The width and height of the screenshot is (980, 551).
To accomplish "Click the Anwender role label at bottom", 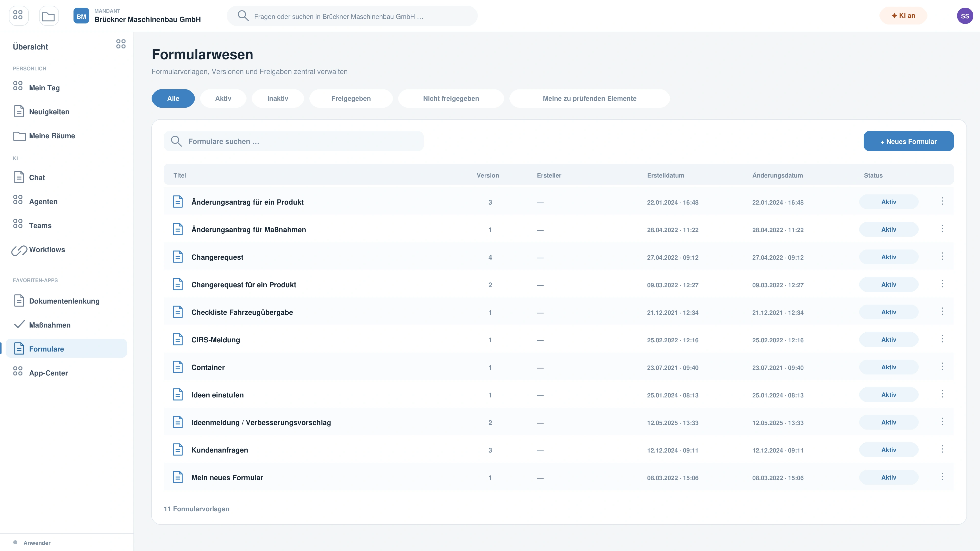I will coord(37,543).
